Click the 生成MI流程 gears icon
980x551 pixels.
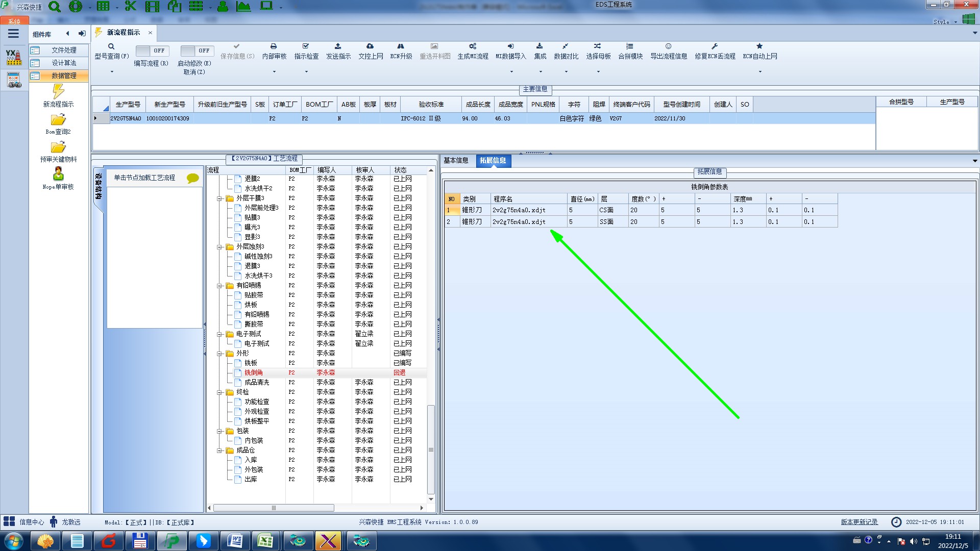[473, 46]
